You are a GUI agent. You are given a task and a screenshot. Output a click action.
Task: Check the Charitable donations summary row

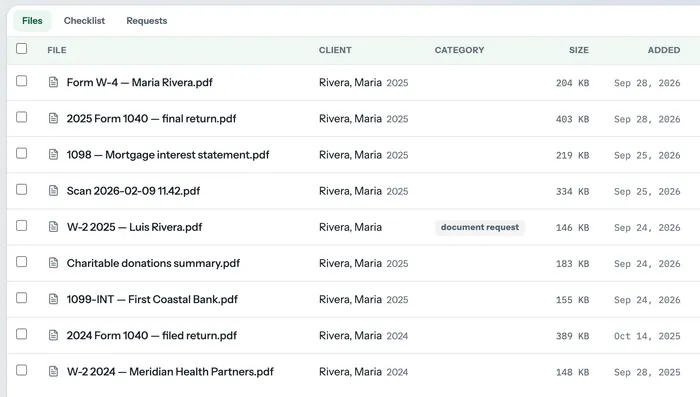pos(21,262)
